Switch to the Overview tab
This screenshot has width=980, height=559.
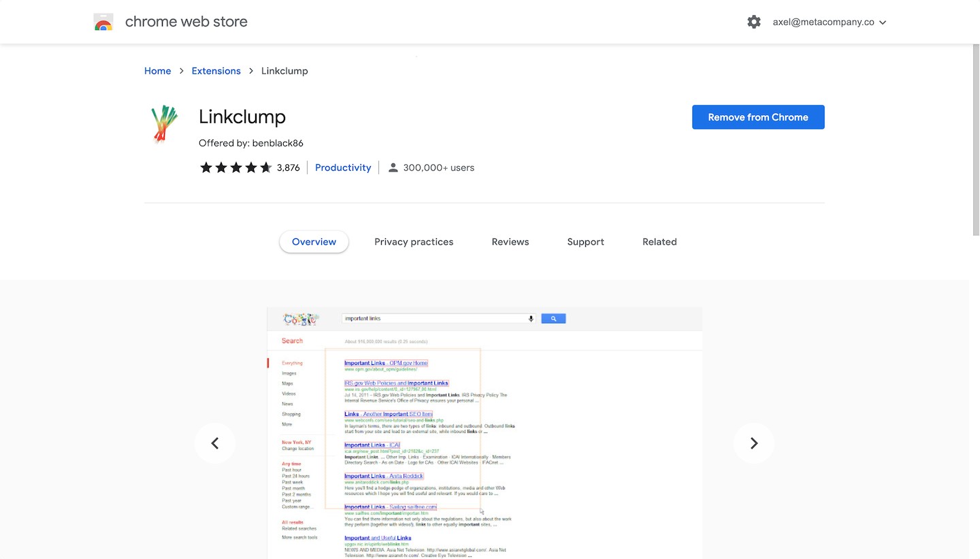314,242
